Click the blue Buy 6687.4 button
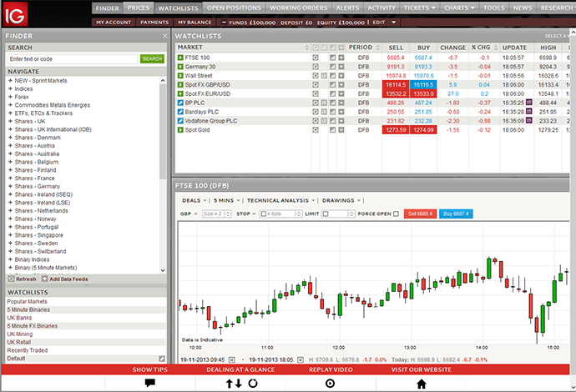Screen dimensions: 576x392 click(x=456, y=214)
